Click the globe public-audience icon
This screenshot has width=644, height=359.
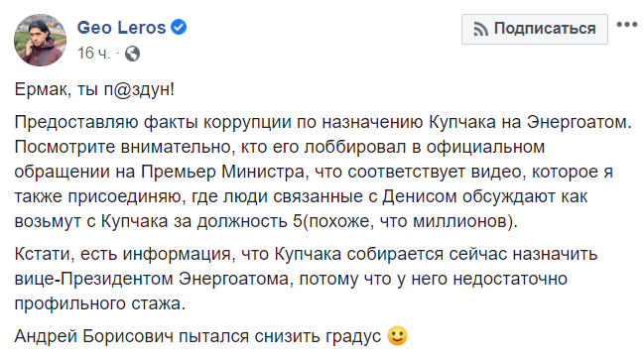(x=132, y=54)
